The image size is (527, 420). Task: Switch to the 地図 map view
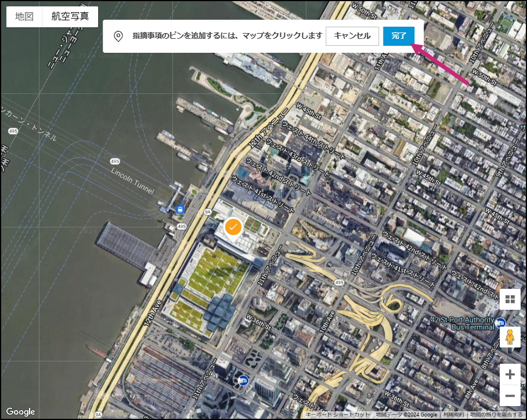coord(24,16)
